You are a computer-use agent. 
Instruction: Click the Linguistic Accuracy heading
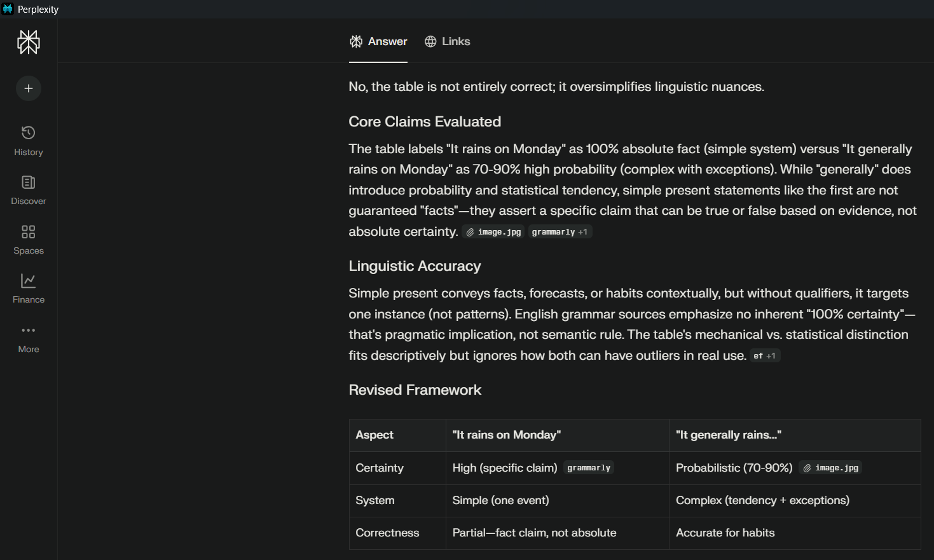[415, 266]
